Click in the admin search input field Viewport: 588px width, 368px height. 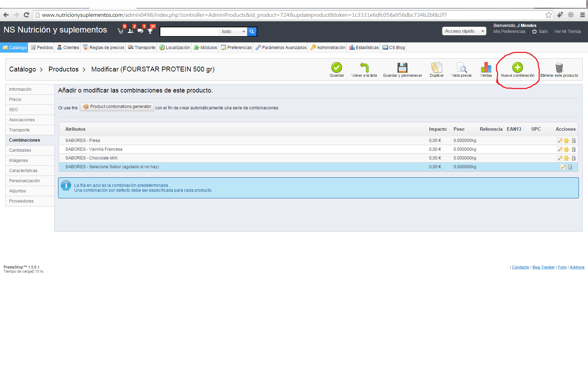tap(190, 32)
